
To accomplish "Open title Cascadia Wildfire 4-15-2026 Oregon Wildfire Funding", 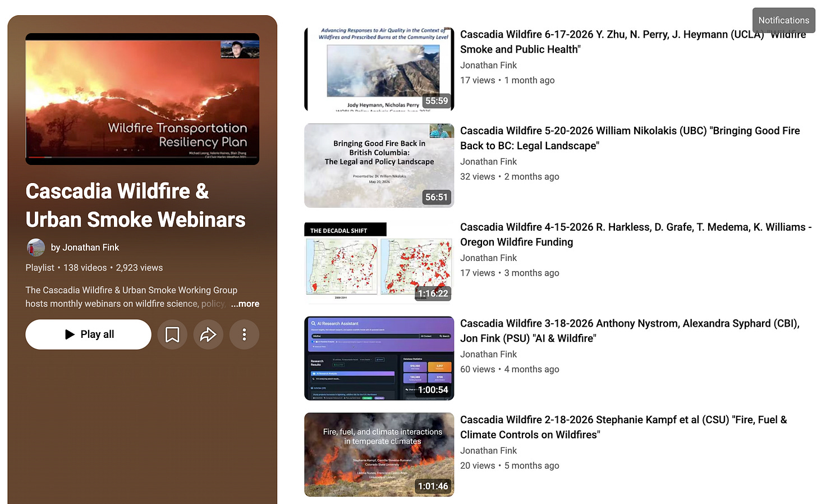I will 636,235.
